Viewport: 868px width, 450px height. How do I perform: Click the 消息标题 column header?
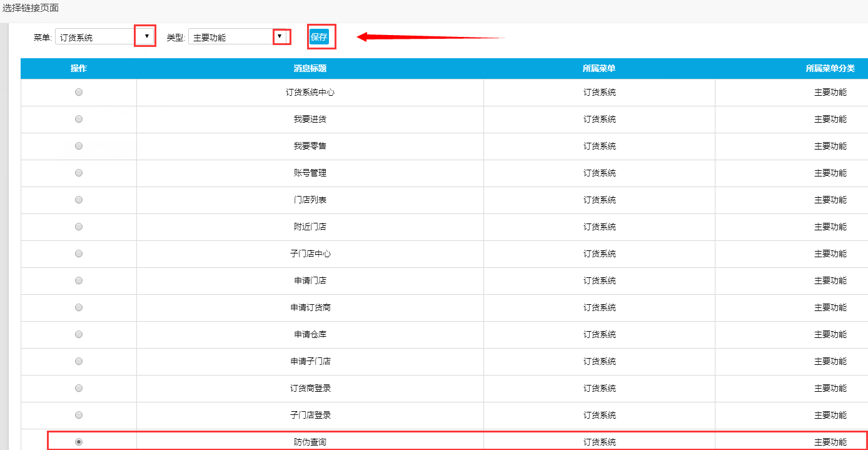coord(310,68)
